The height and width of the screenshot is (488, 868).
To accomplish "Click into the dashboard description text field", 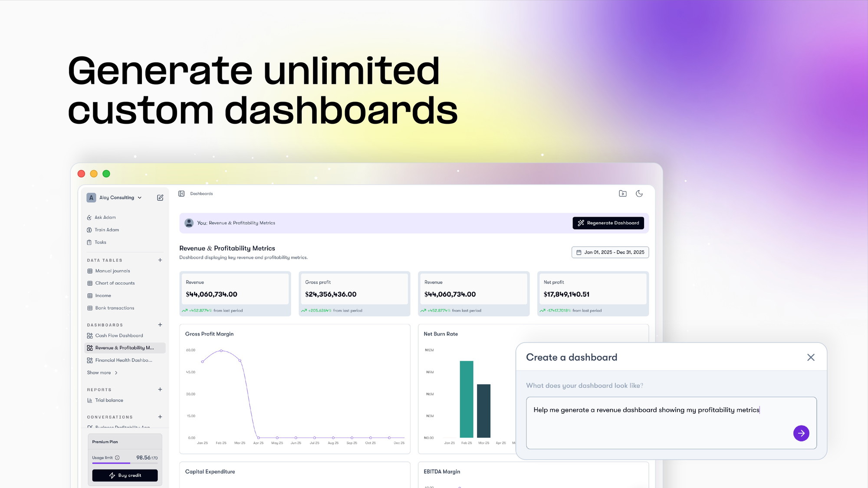I will click(671, 423).
